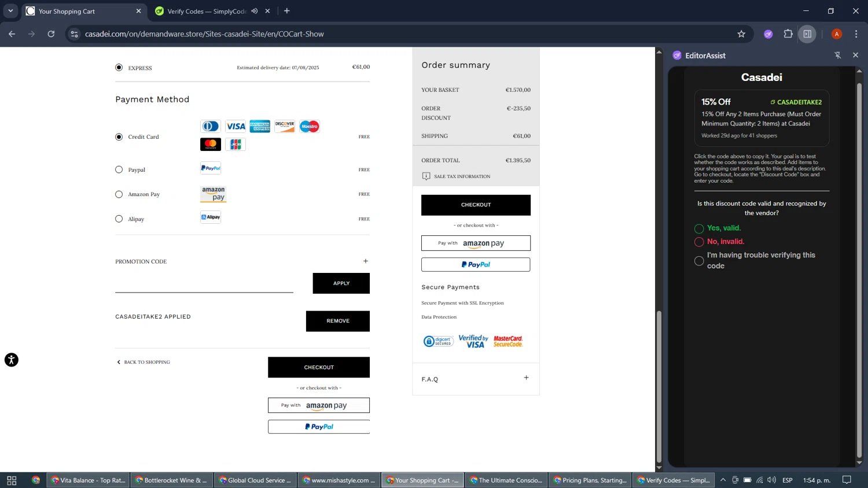Mute the Verify Codes tab audio icon

(x=254, y=11)
